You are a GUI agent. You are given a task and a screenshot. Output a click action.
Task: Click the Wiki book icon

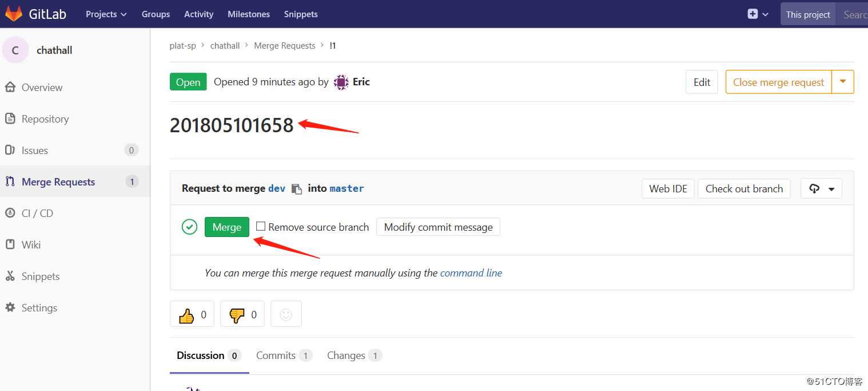tap(10, 244)
